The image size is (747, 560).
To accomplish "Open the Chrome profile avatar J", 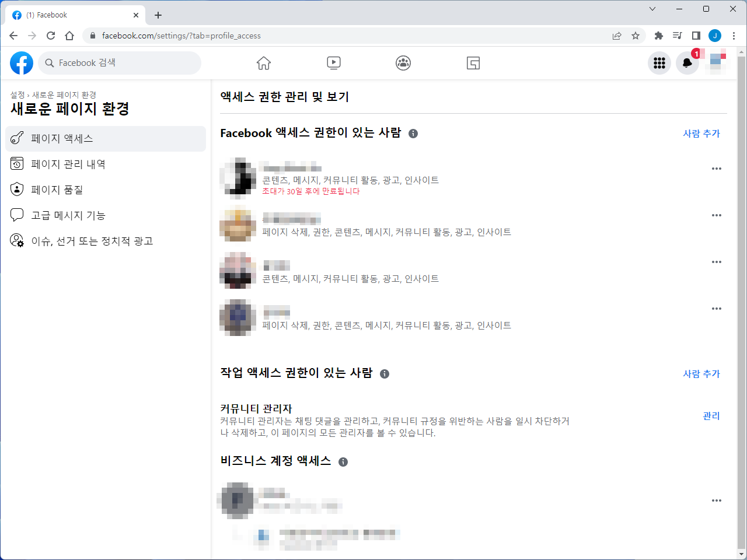I will 715,36.
